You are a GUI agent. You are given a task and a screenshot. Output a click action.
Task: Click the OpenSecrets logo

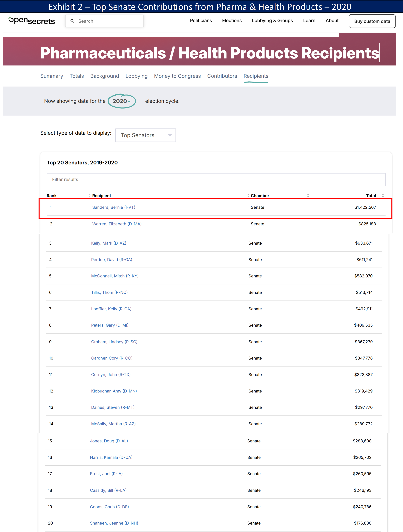32,21
